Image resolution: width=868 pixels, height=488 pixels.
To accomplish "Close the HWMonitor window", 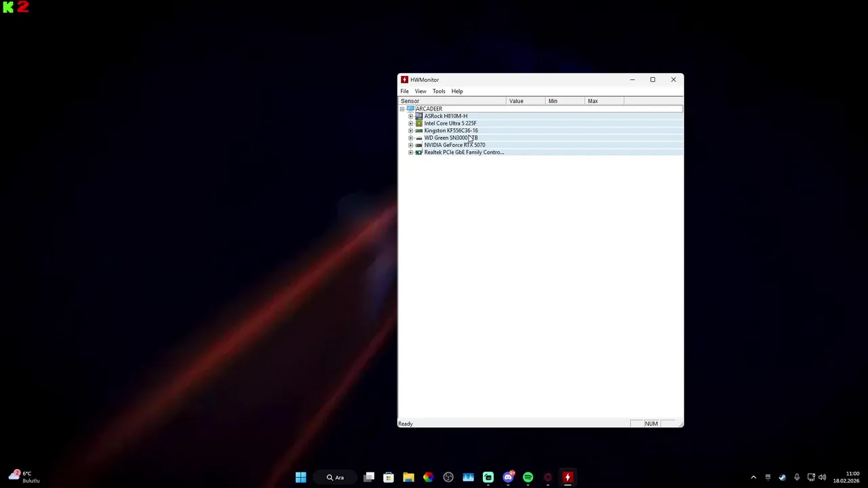I will pyautogui.click(x=673, y=79).
